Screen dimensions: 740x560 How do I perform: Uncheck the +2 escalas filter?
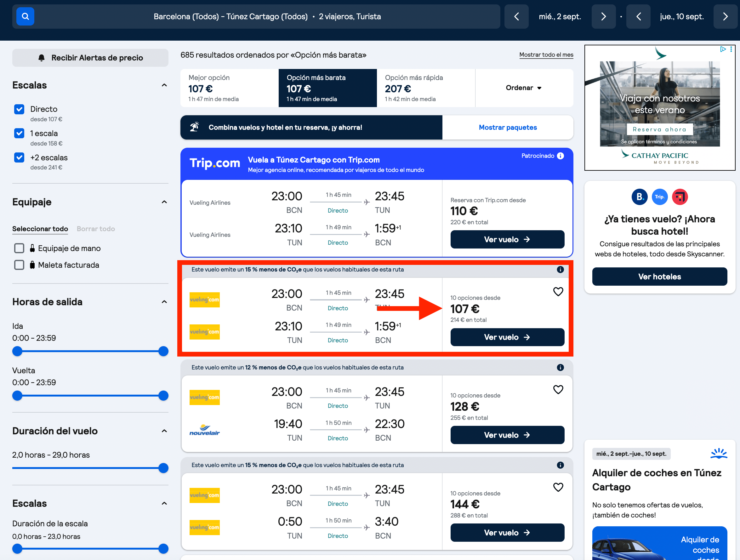click(x=20, y=157)
